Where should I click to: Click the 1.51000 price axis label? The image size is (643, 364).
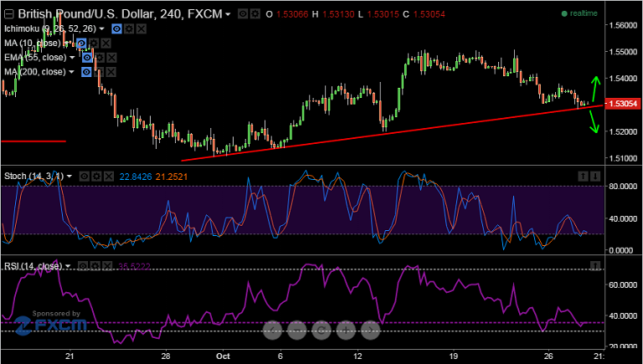coord(623,158)
